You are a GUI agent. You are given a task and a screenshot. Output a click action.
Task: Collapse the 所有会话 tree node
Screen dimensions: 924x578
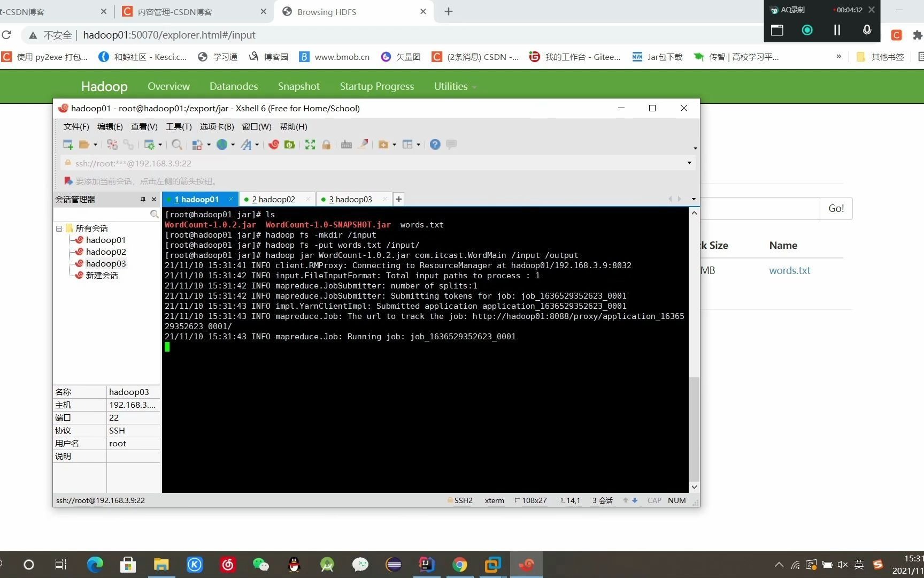[x=59, y=229]
